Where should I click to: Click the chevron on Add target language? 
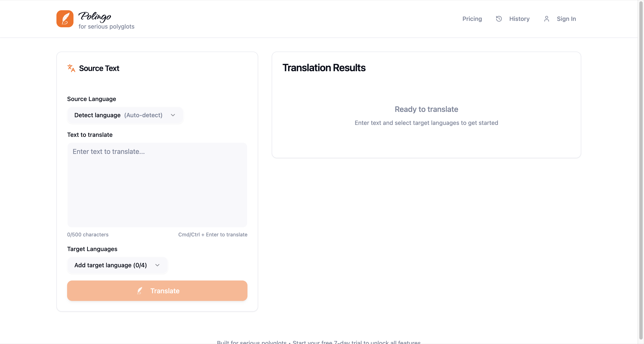coord(157,265)
